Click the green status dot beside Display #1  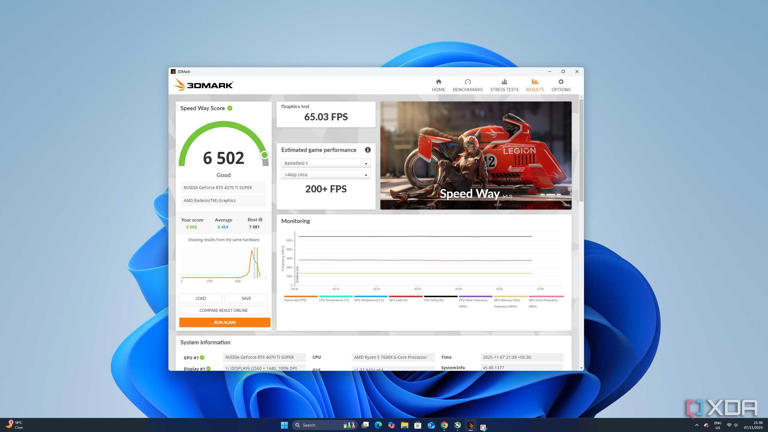(x=209, y=368)
